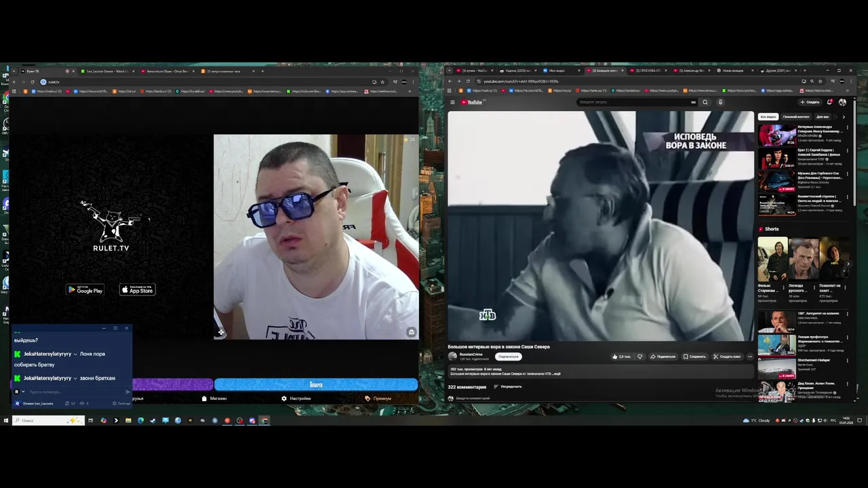Viewport: 868px width, 488px height.
Task: Select the 'Все видео' filter chip
Action: [768, 117]
